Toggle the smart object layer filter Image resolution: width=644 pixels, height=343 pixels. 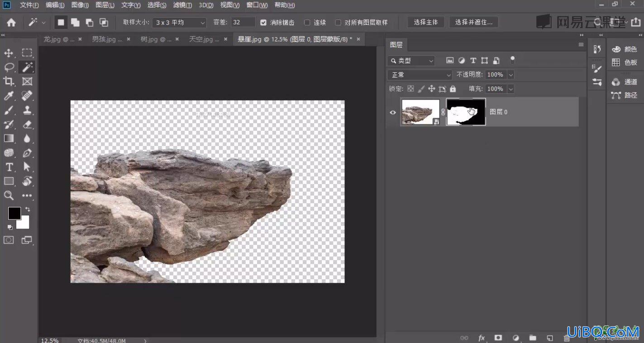tap(496, 60)
